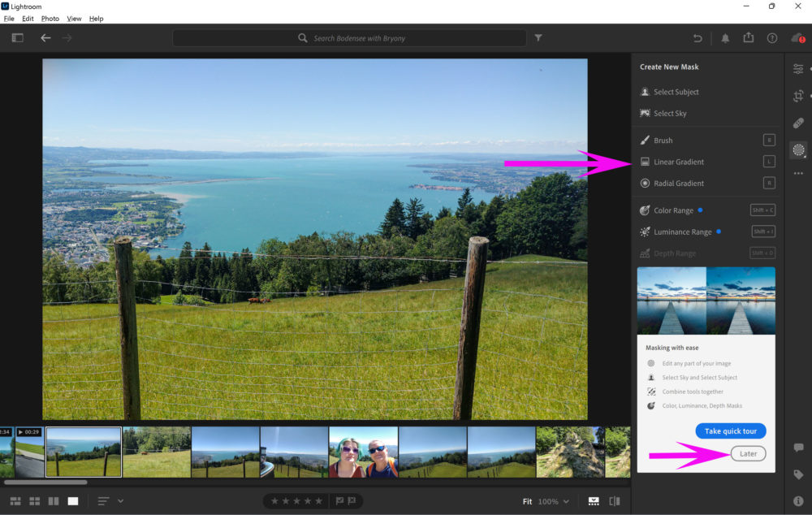Open the keywords tag panel
812x515 pixels.
point(798,474)
